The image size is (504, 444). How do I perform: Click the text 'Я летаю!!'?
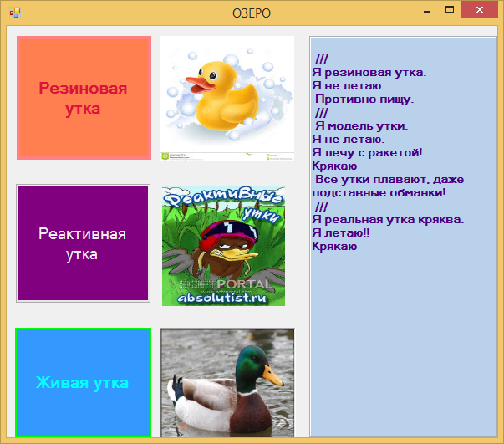340,232
